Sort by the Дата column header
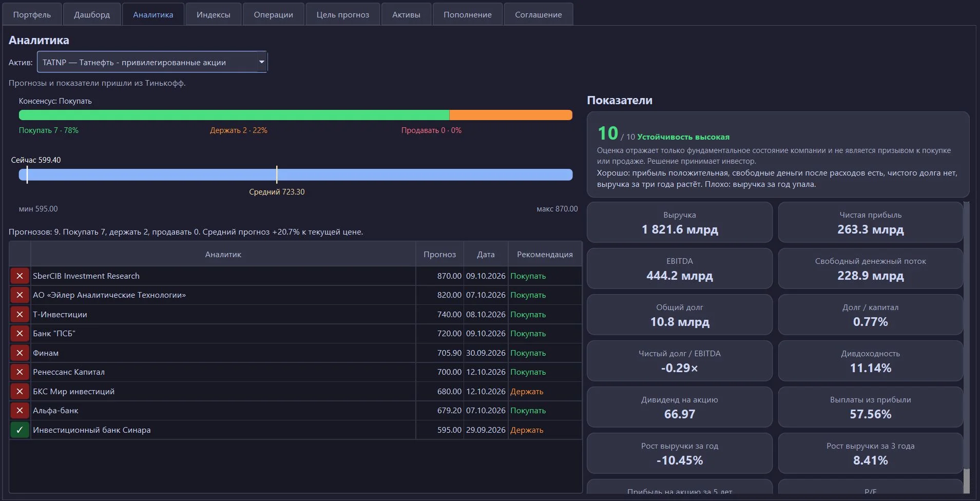Viewport: 980px width, 501px height. pos(486,254)
